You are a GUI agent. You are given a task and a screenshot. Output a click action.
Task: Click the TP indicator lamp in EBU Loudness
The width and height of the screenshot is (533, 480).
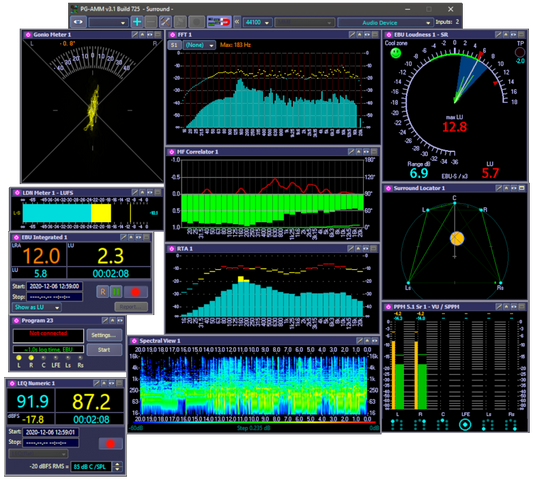pyautogui.click(x=520, y=52)
